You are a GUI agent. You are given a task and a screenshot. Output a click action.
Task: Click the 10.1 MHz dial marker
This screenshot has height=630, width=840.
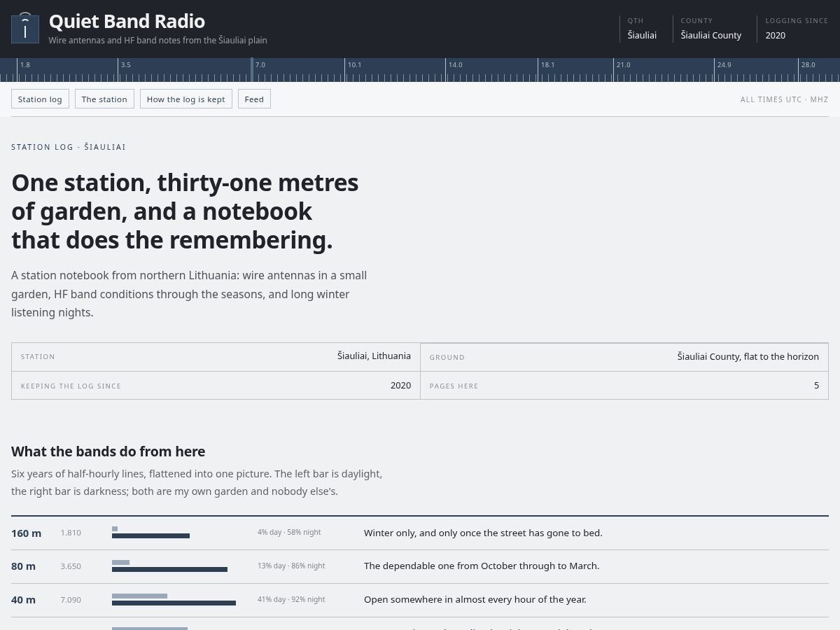point(355,64)
